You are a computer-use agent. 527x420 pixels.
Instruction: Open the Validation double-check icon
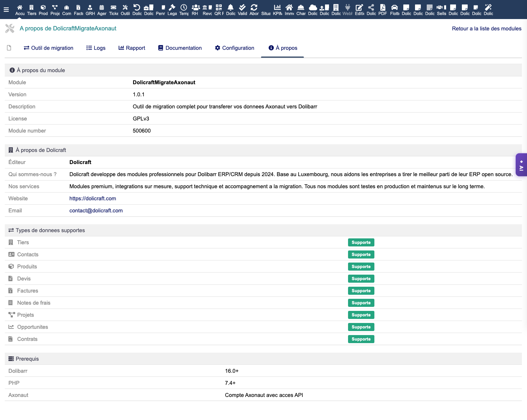point(242,7)
